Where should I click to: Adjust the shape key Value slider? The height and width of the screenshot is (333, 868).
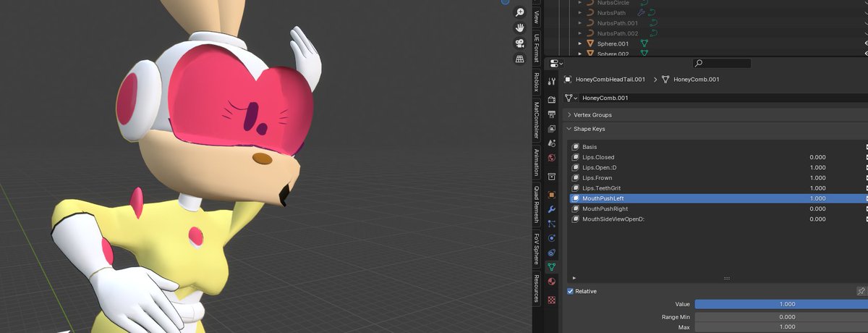pyautogui.click(x=781, y=304)
